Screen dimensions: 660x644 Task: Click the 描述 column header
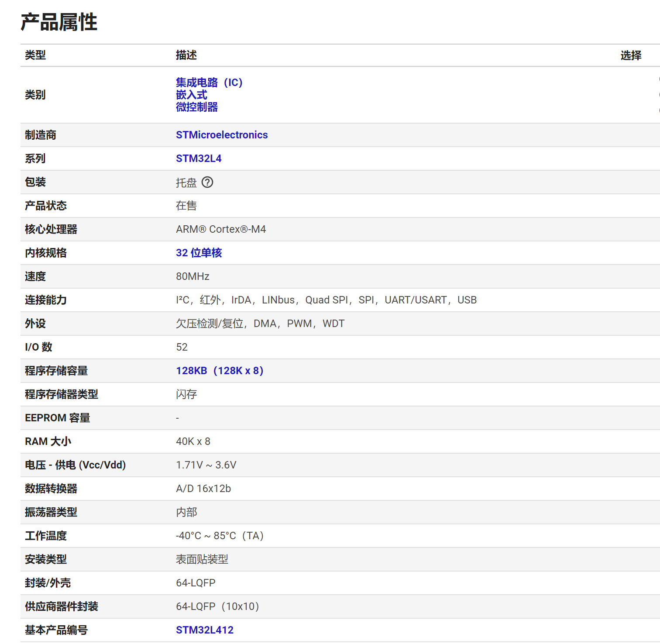pos(186,55)
